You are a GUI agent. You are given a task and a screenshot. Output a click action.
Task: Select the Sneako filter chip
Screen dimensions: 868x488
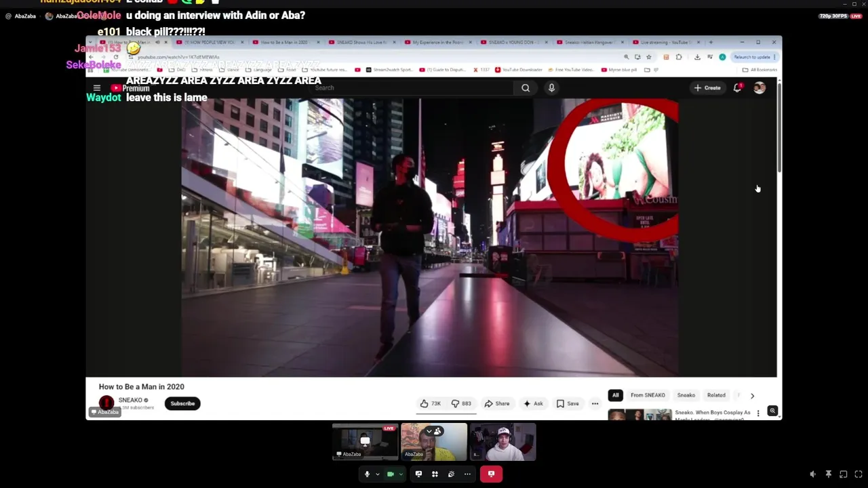click(686, 395)
